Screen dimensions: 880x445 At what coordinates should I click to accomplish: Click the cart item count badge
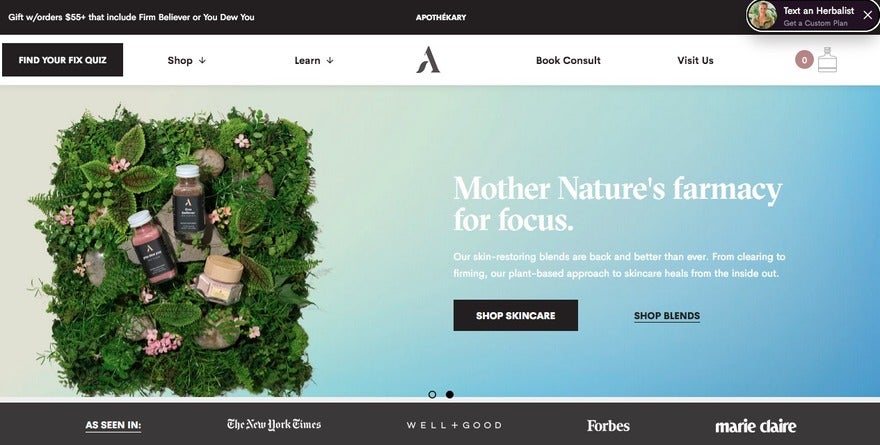coord(804,60)
